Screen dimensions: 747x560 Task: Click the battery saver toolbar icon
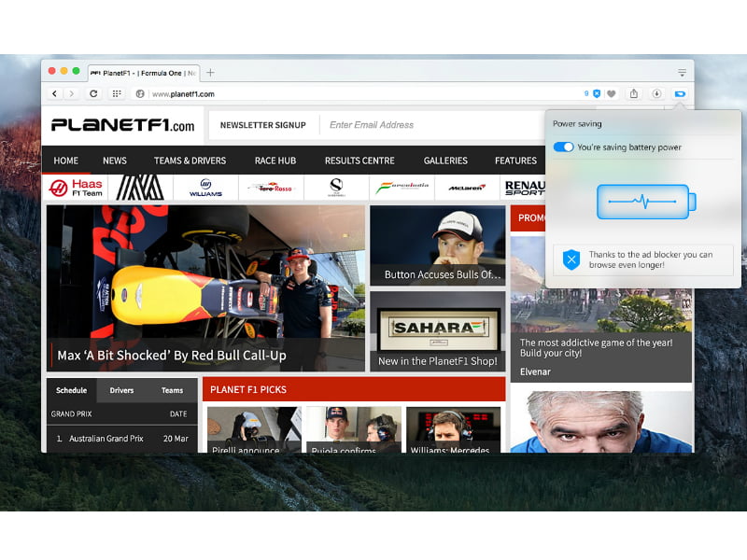pos(680,93)
